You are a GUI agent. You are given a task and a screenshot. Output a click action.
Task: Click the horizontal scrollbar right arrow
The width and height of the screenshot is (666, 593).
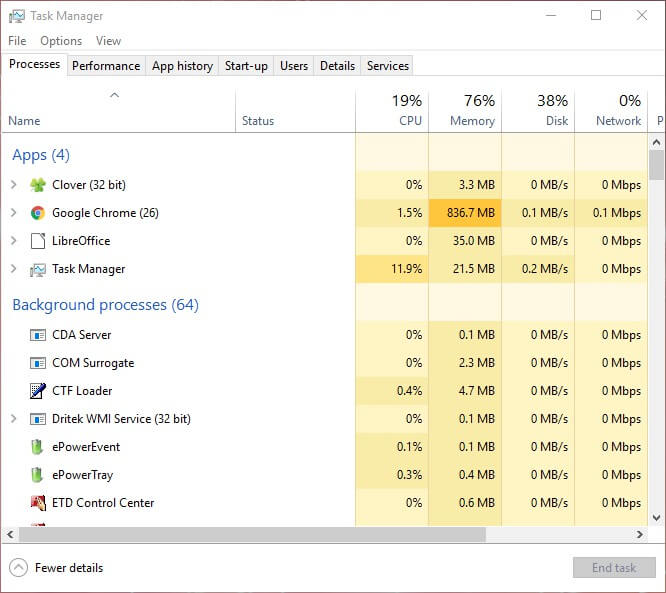pos(640,535)
